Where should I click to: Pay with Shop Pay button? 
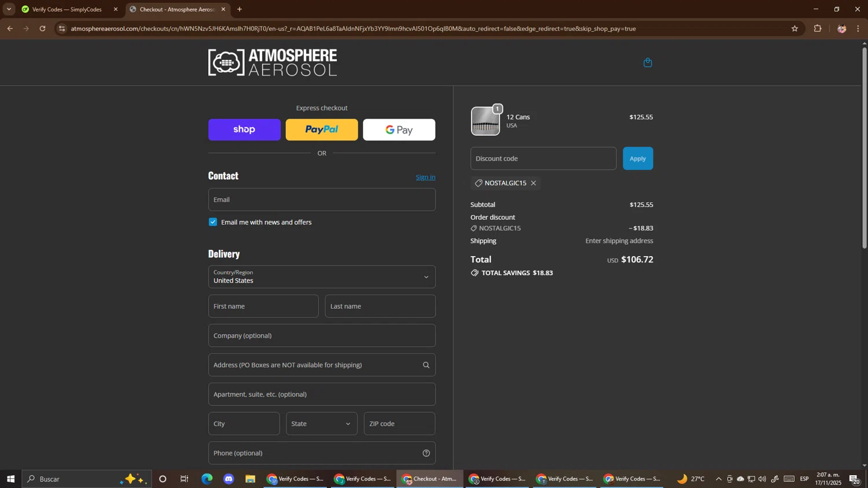244,130
